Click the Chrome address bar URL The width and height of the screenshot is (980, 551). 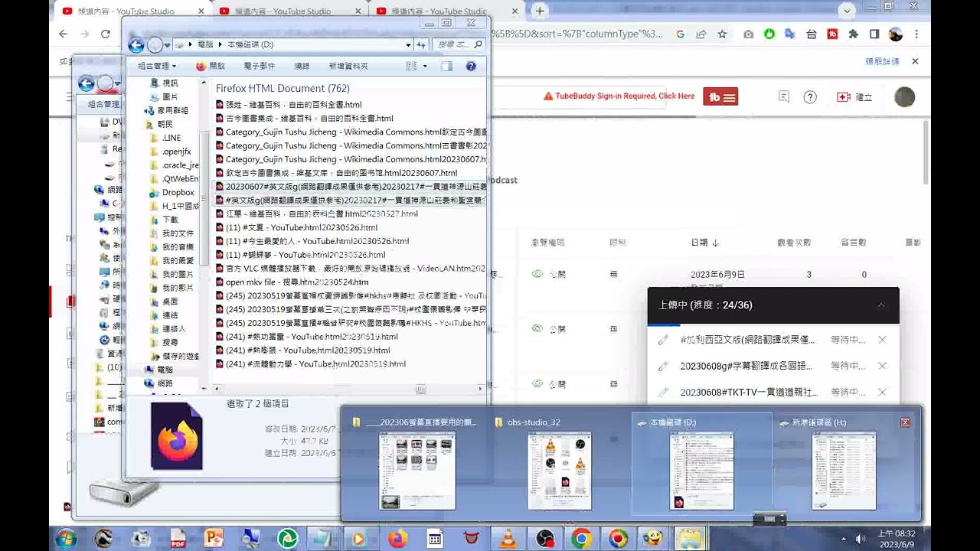pyautogui.click(x=576, y=34)
